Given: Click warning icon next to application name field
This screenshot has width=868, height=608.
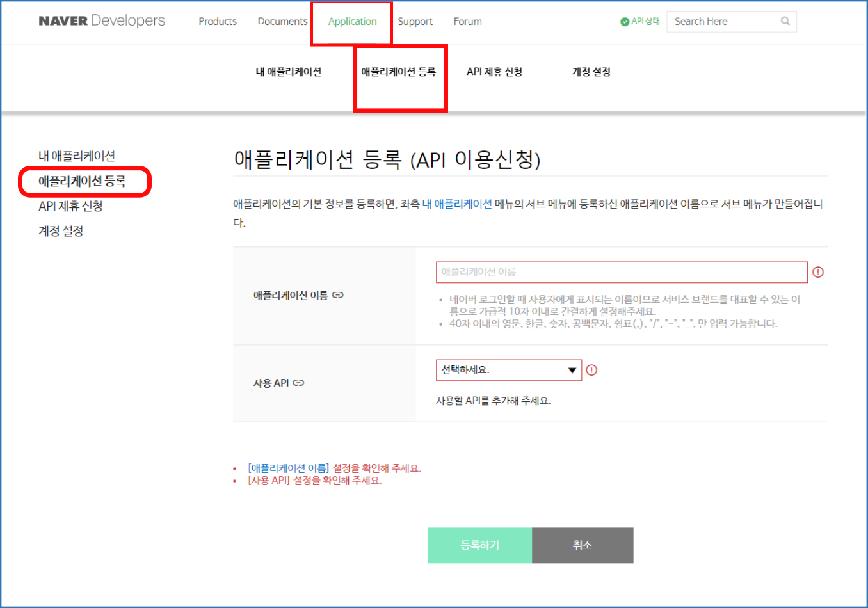Looking at the screenshot, I should pos(818,272).
